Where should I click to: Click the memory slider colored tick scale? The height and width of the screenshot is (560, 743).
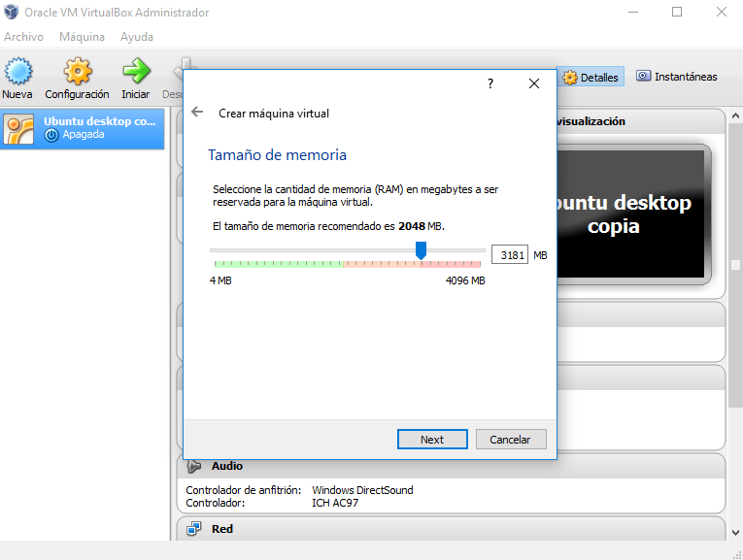pos(348,264)
